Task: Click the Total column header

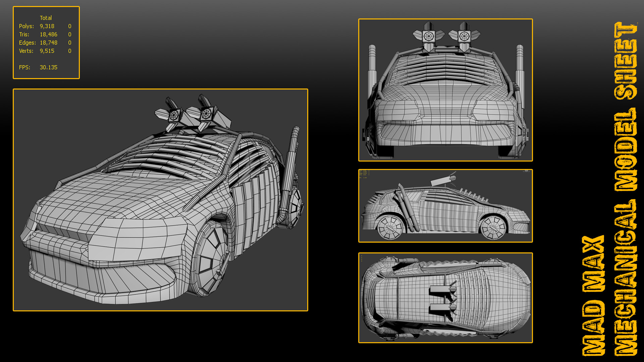Action: [46, 18]
